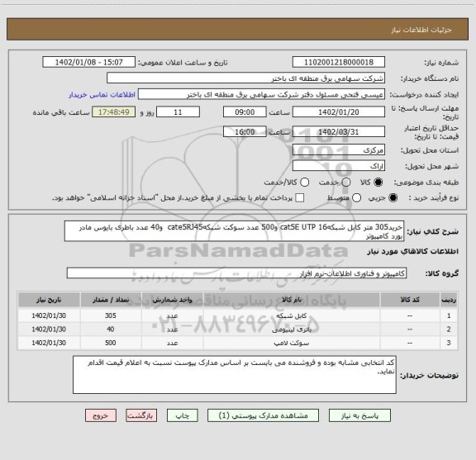The width and height of the screenshot is (476, 460).
Task: Select the سوکت لامپ item cell
Action: [292, 343]
